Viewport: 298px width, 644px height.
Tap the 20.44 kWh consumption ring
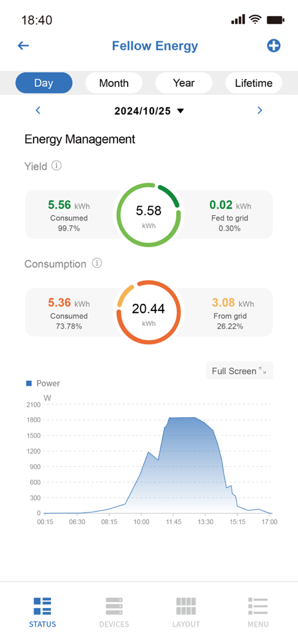click(148, 312)
